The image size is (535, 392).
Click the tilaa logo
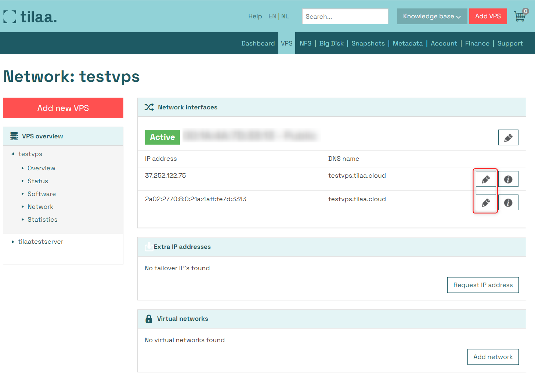click(30, 17)
